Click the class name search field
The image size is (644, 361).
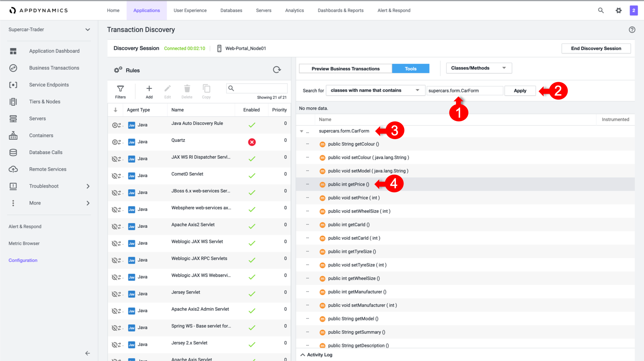pos(465,91)
